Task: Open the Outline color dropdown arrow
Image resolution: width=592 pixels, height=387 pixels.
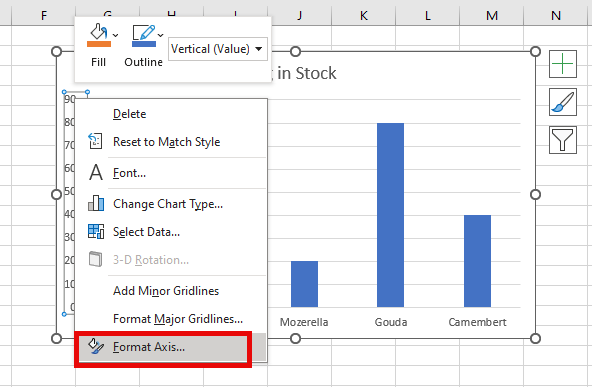Action: pos(161,35)
